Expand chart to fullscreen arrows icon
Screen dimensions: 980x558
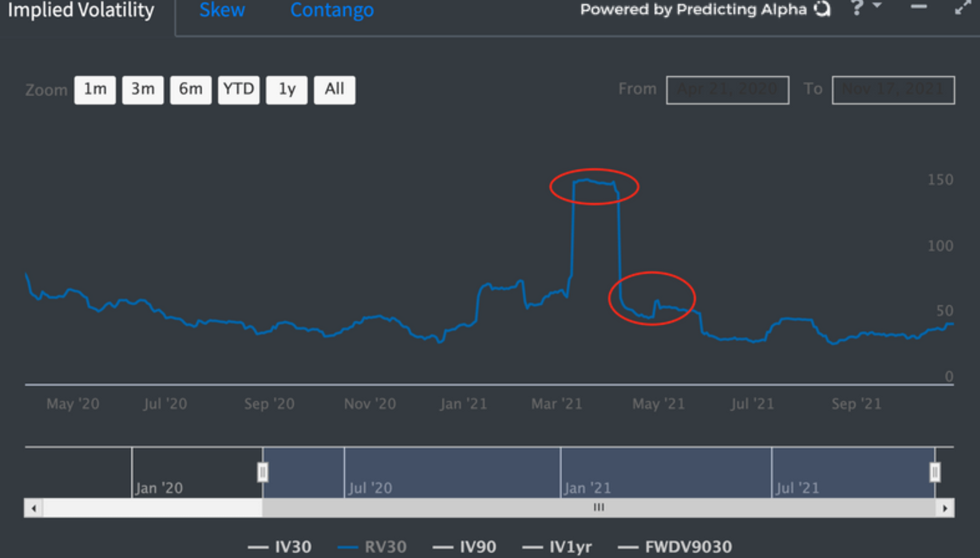962,8
